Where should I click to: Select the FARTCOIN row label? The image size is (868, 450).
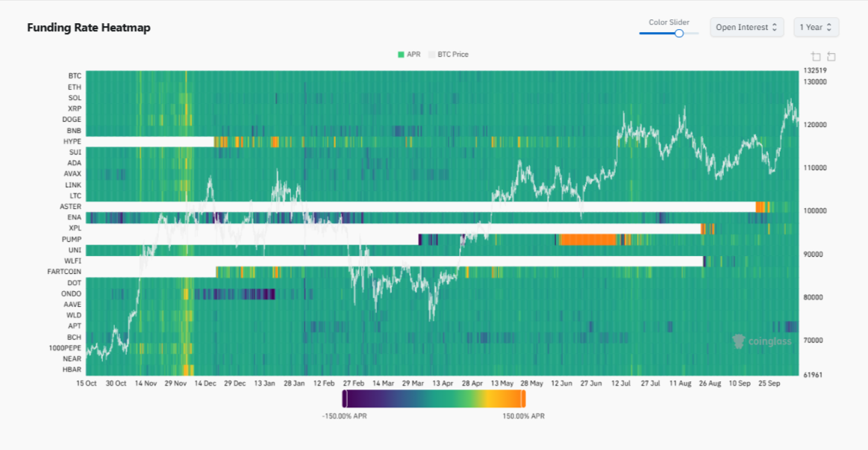coord(63,272)
